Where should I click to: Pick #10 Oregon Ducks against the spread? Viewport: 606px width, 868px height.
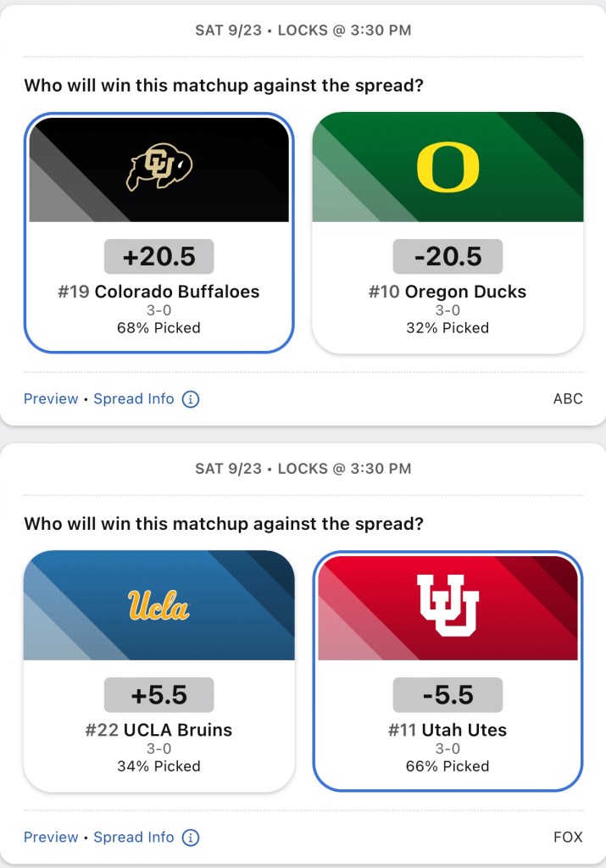click(x=448, y=292)
